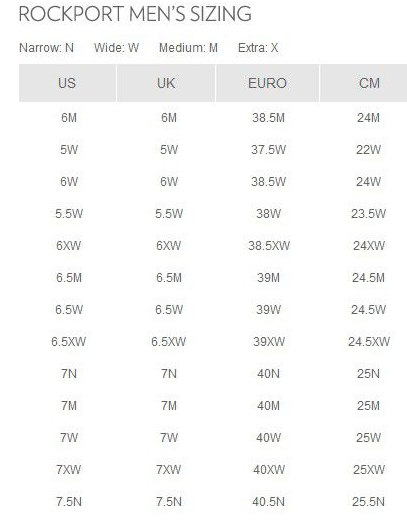The height and width of the screenshot is (527, 407).
Task: Click the Medium: M legend label
Action: click(188, 48)
